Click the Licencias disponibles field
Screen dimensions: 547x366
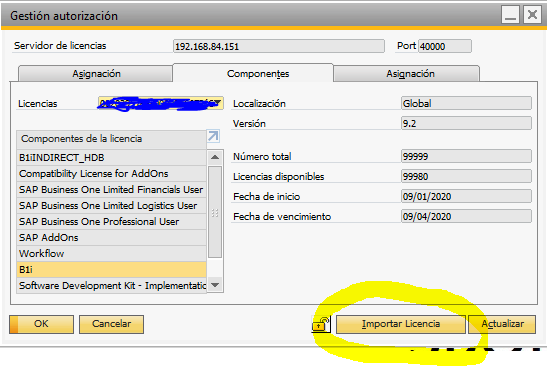(466, 176)
